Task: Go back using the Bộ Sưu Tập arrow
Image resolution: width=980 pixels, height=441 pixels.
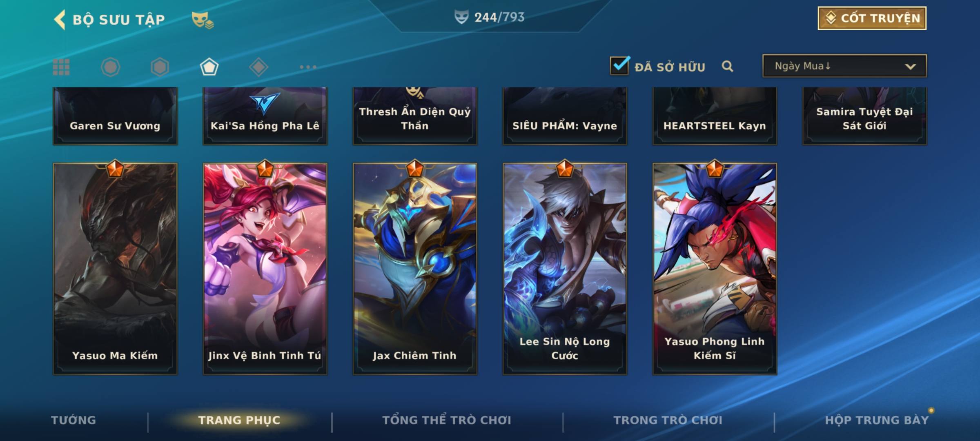Action: pos(60,19)
